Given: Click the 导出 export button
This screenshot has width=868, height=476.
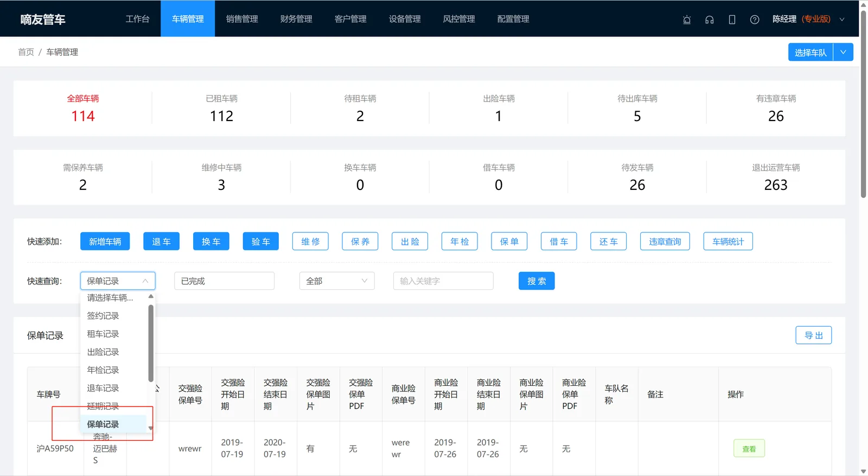Looking at the screenshot, I should [x=813, y=335].
